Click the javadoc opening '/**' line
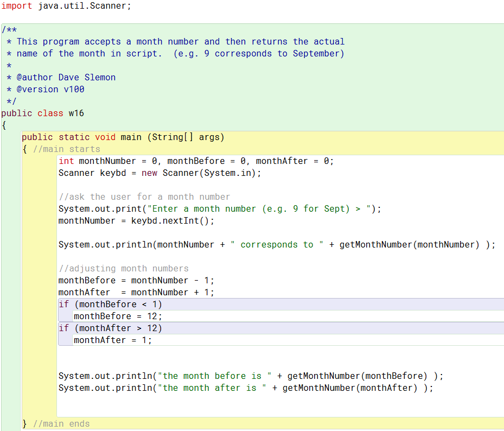 coord(9,30)
